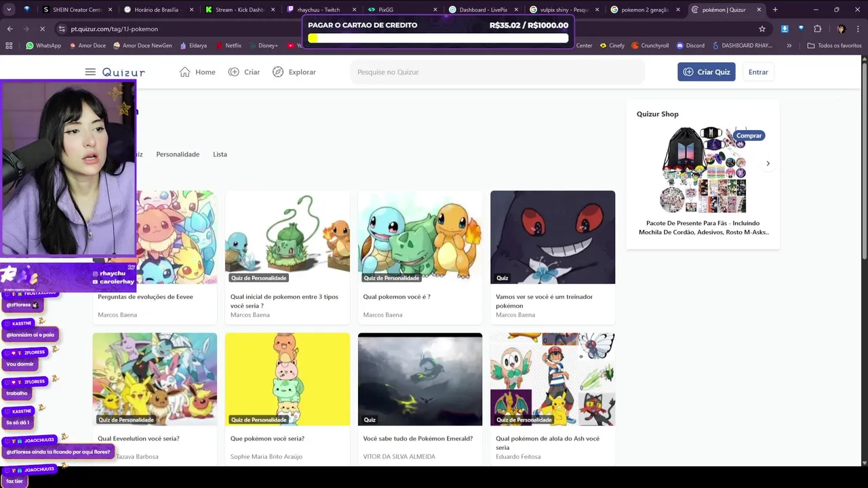Open the Chrome three-dot menu
Image resolution: width=868 pixels, height=488 pixels.
[x=858, y=28]
